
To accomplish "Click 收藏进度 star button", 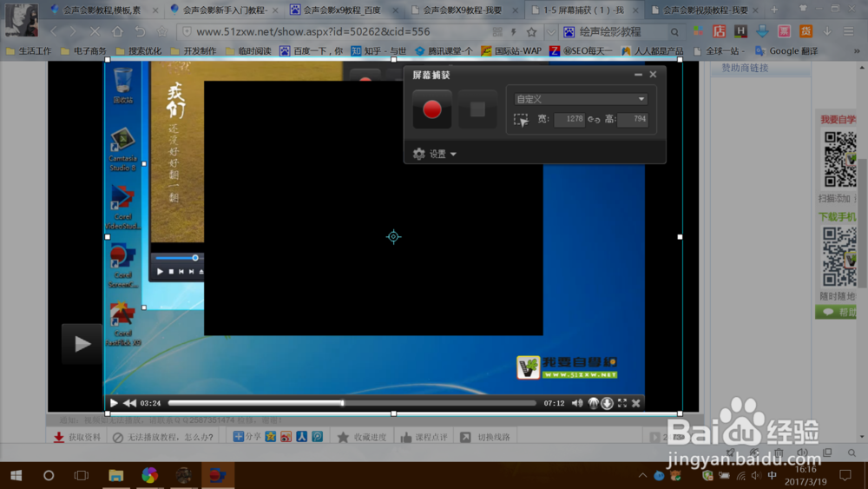I will coord(362,437).
